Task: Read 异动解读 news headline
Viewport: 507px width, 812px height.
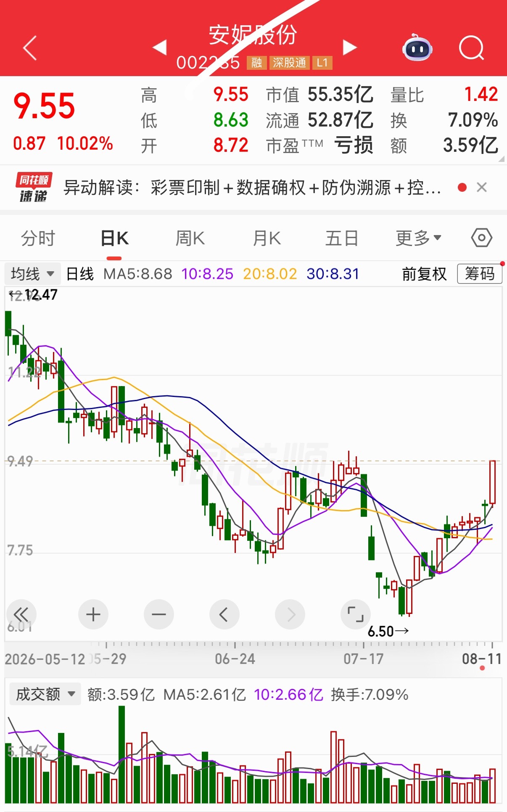Action: click(252, 188)
